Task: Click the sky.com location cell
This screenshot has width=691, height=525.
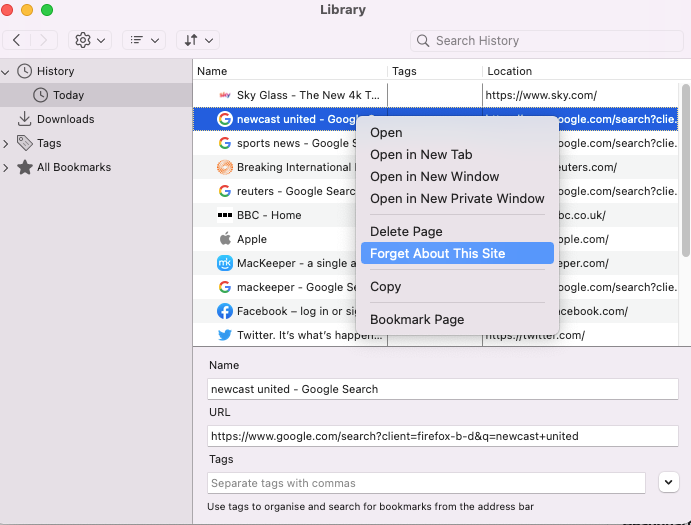Action: (x=580, y=95)
